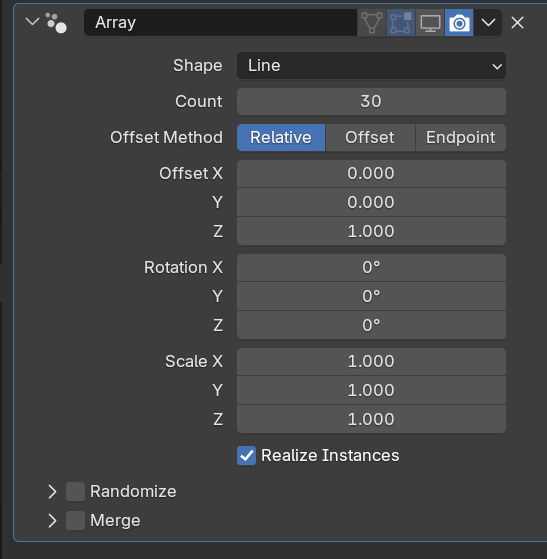Remove the Array modifier with X
The image size is (547, 559).
[517, 23]
